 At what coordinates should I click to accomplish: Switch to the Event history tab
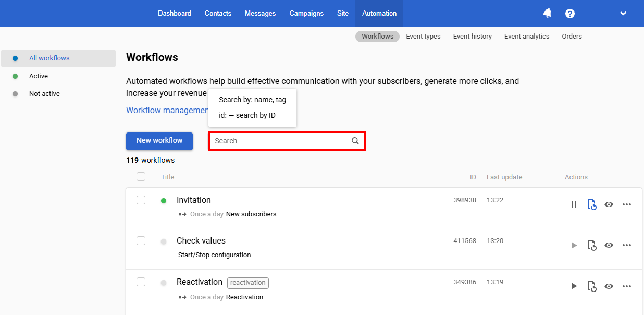click(x=473, y=37)
